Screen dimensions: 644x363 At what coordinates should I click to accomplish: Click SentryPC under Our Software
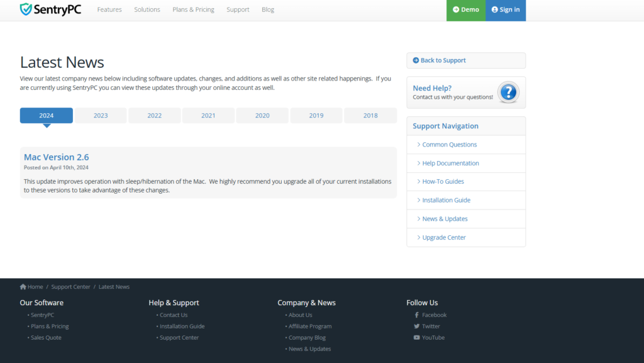coord(42,315)
